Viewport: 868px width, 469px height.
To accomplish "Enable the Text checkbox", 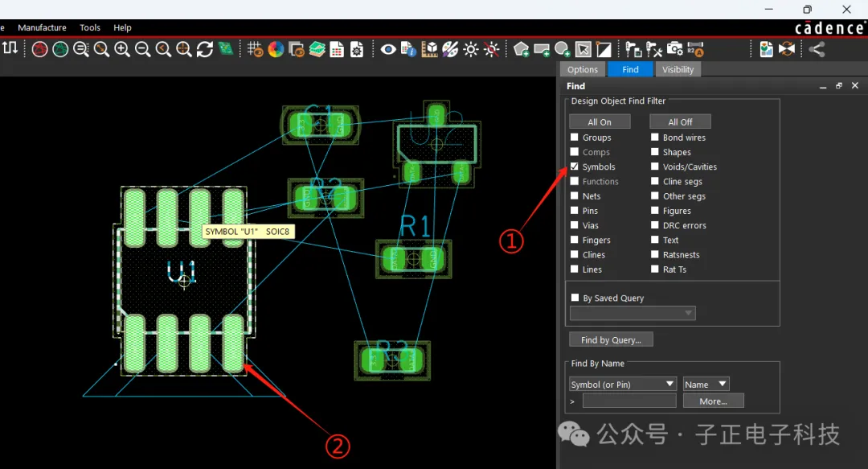I will tap(655, 240).
